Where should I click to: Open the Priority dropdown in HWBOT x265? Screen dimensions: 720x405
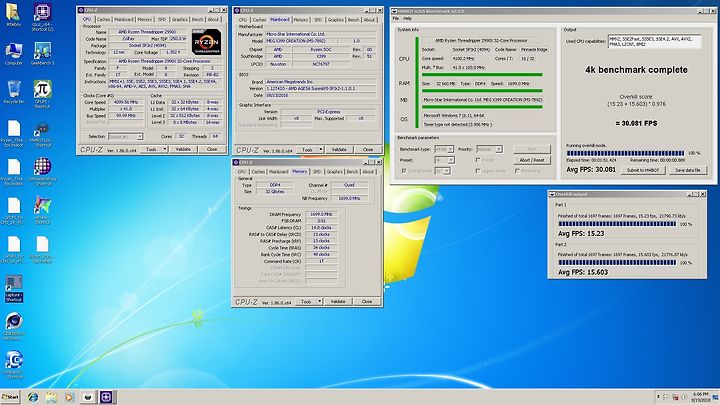coord(489,149)
